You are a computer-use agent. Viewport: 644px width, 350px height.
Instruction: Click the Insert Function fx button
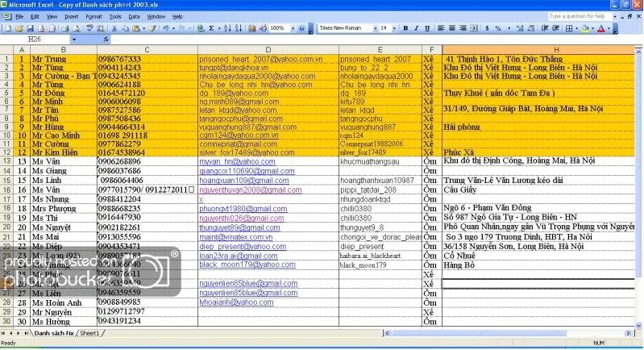click(106, 40)
